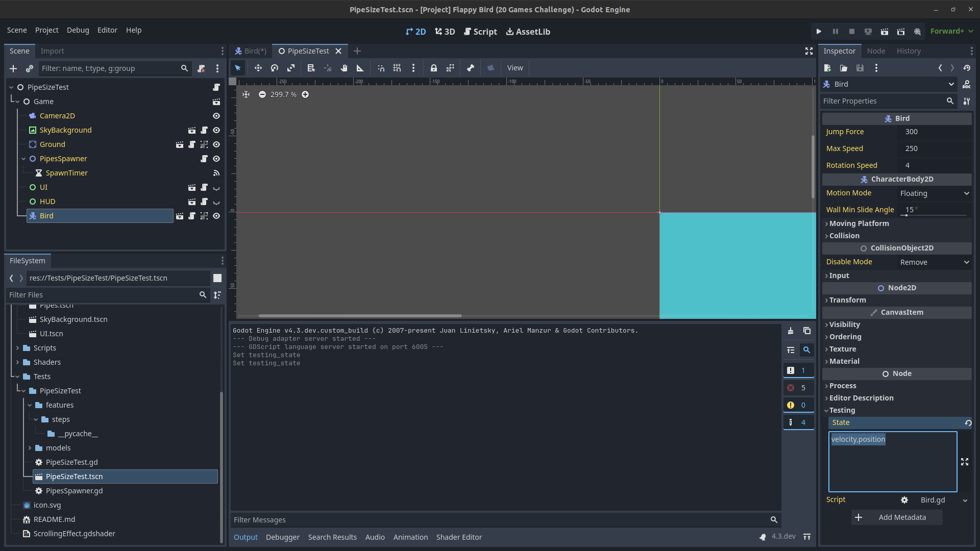Toggle visibility of SkyBackground node

(x=216, y=130)
